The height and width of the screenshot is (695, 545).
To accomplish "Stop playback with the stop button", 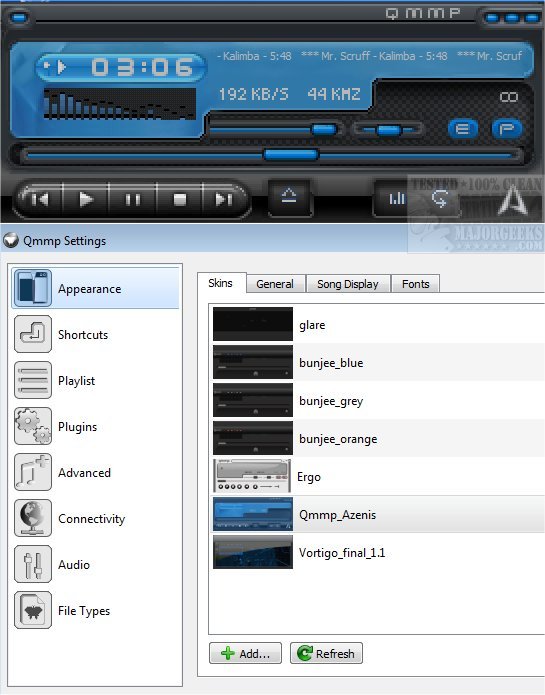I will (x=179, y=200).
